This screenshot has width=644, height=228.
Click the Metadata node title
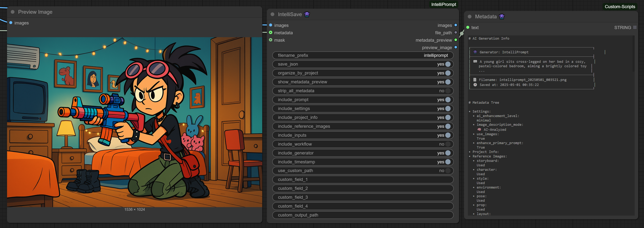485,17
